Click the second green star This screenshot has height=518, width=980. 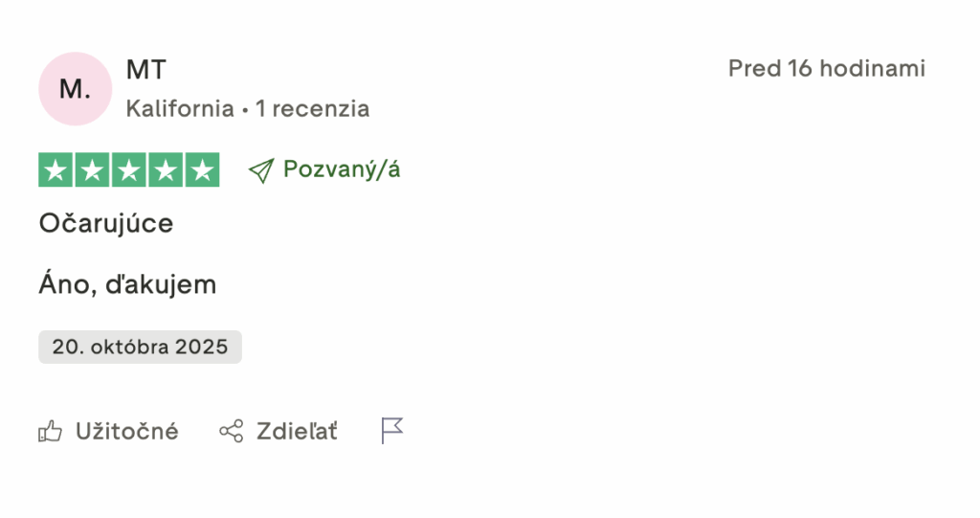(x=93, y=170)
